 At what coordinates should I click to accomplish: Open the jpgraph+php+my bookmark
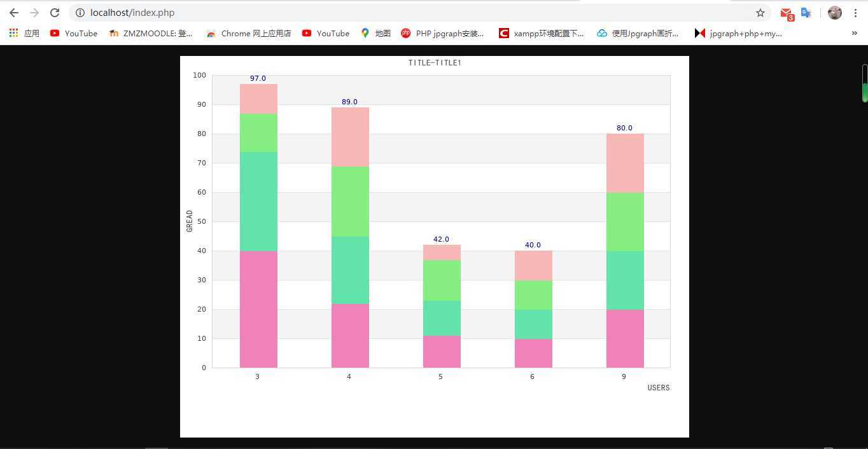pyautogui.click(x=738, y=33)
